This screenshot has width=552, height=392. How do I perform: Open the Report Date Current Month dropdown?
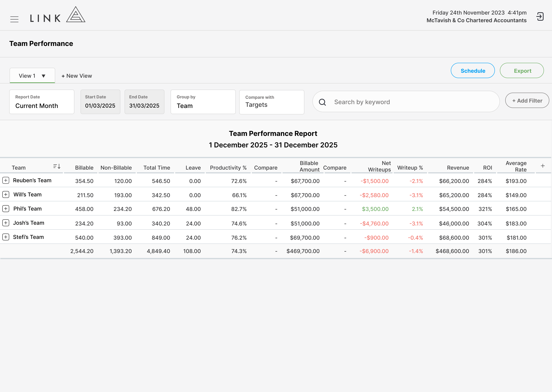[42, 102]
